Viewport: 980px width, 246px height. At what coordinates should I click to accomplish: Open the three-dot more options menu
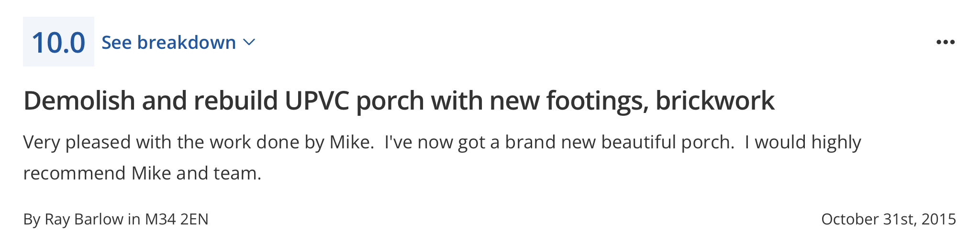tap(946, 42)
